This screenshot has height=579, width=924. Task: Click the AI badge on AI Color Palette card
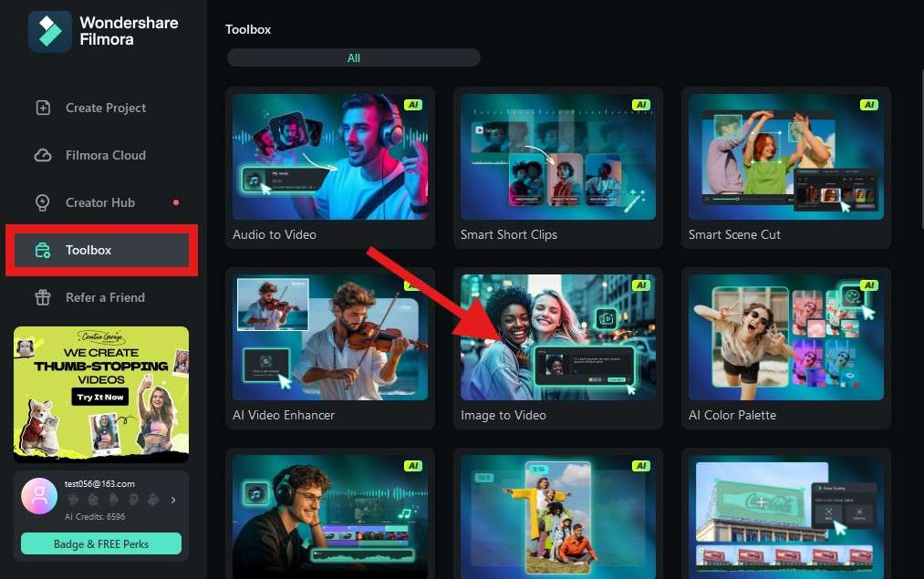click(x=869, y=285)
